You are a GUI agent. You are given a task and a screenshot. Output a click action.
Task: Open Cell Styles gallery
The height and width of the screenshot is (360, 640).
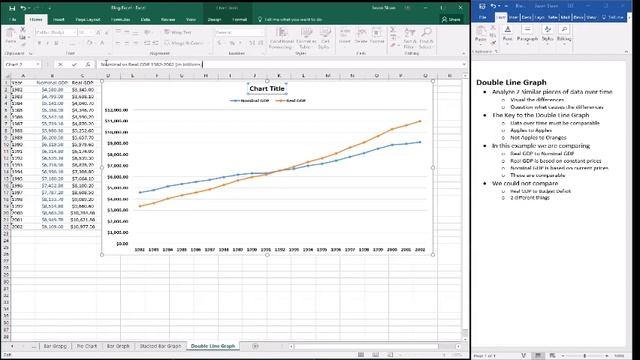(325, 38)
